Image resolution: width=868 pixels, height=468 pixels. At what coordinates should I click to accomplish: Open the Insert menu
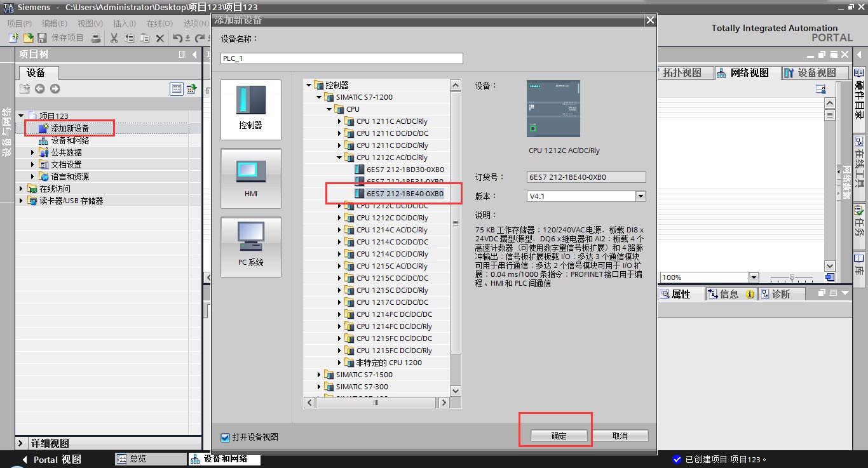pos(125,23)
